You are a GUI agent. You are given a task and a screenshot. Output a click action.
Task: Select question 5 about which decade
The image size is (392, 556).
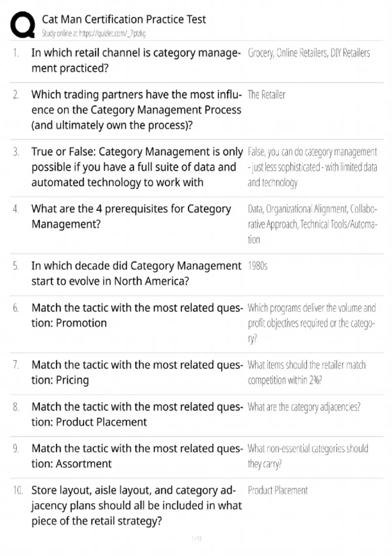click(x=136, y=273)
